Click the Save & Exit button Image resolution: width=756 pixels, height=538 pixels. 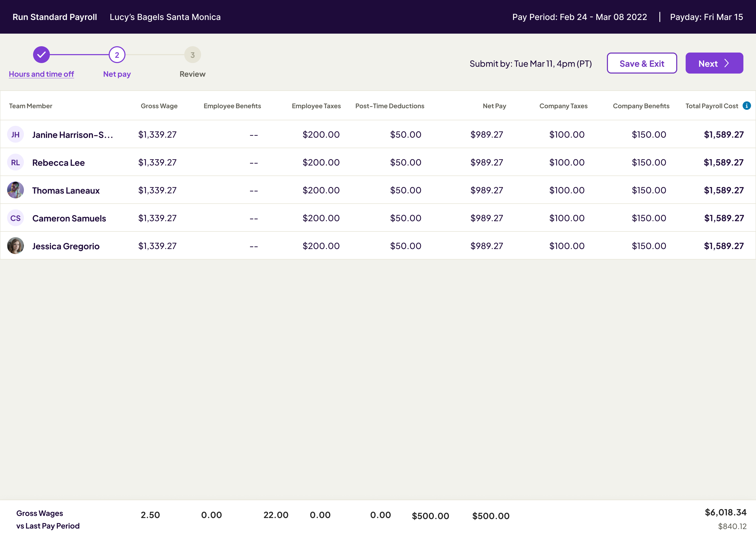642,63
